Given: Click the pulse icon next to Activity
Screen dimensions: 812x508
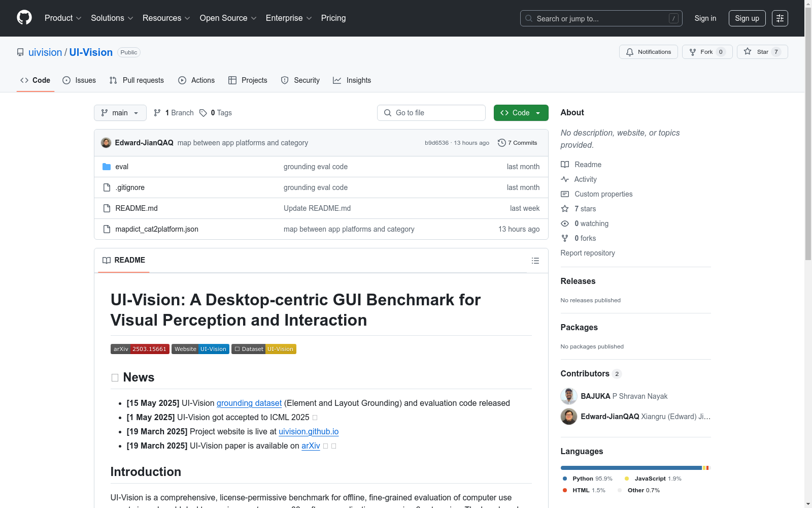Looking at the screenshot, I should coord(565,179).
